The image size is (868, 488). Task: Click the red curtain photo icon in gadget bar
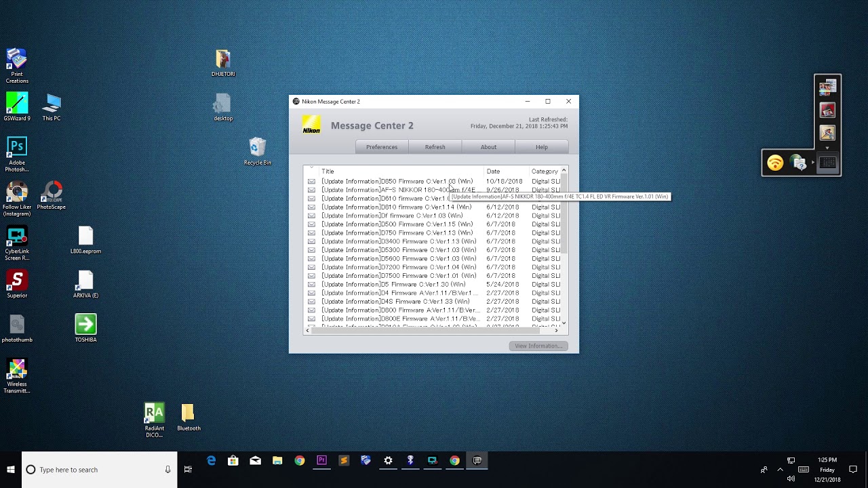[827, 110]
